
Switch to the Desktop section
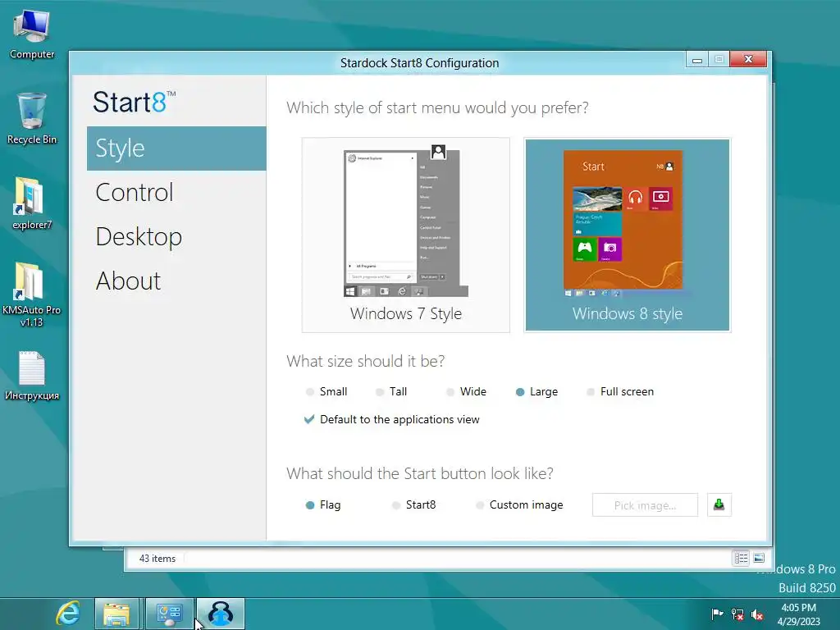point(176,237)
